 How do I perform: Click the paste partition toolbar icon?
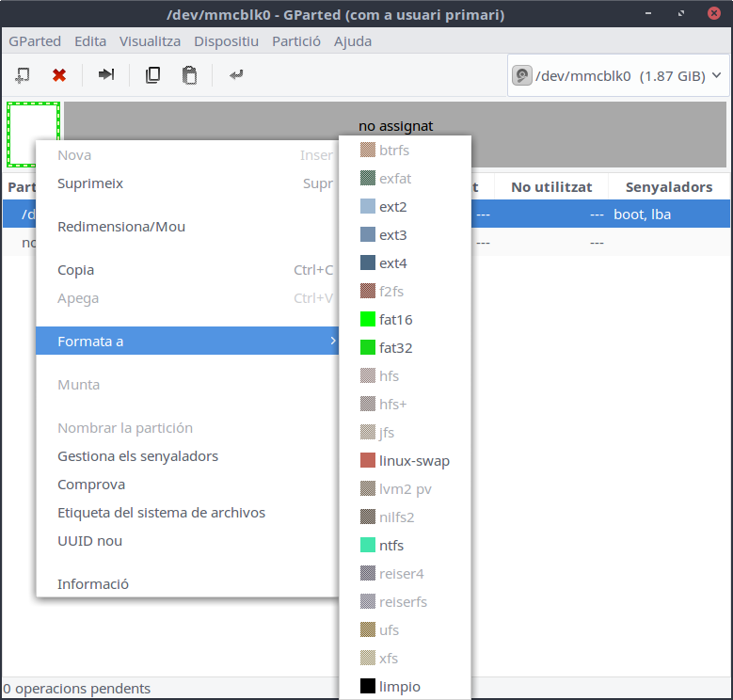pyautogui.click(x=189, y=74)
